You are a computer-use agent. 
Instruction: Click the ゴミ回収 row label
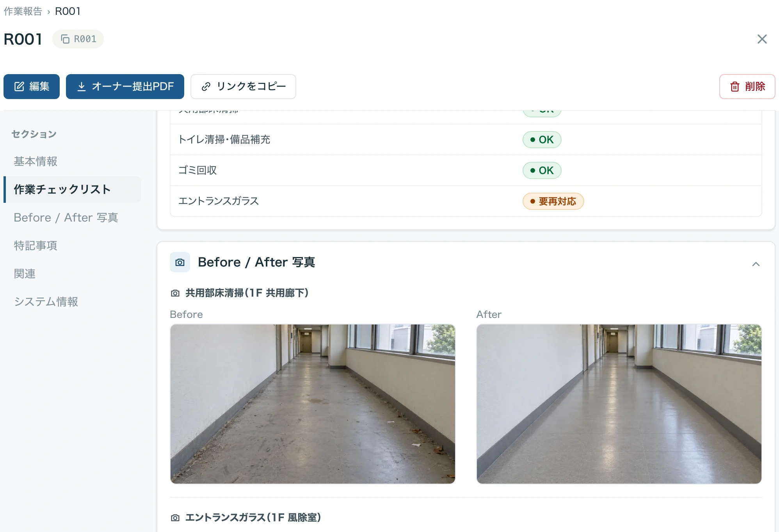pyautogui.click(x=197, y=170)
